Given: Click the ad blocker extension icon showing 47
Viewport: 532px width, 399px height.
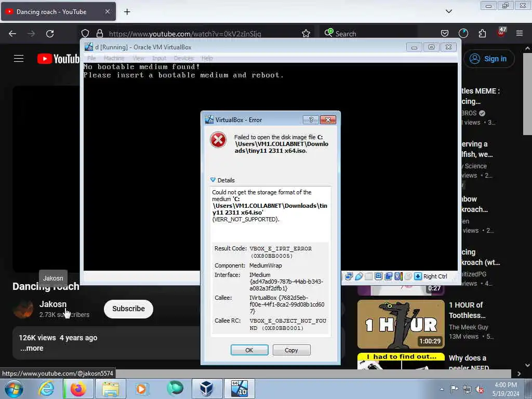Looking at the screenshot, I should (501, 33).
